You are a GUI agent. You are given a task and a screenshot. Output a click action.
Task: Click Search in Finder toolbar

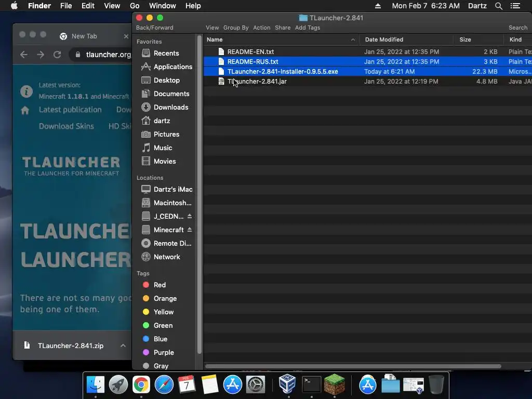pyautogui.click(x=518, y=28)
